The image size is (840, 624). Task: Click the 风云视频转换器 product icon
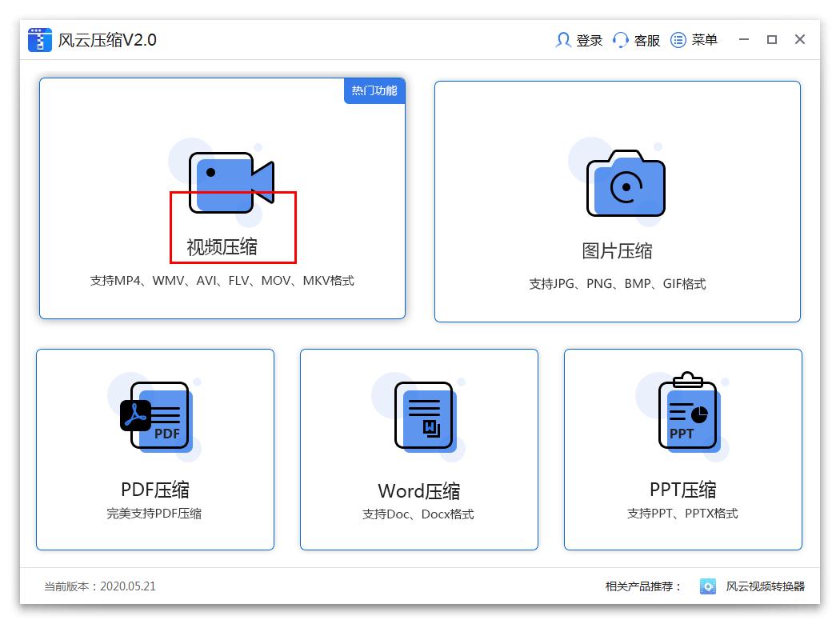pyautogui.click(x=708, y=586)
